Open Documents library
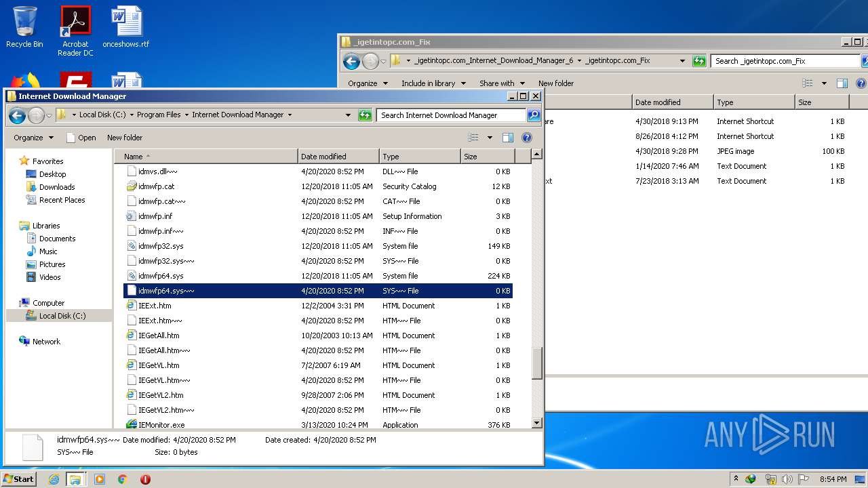868x488 pixels. (x=57, y=239)
